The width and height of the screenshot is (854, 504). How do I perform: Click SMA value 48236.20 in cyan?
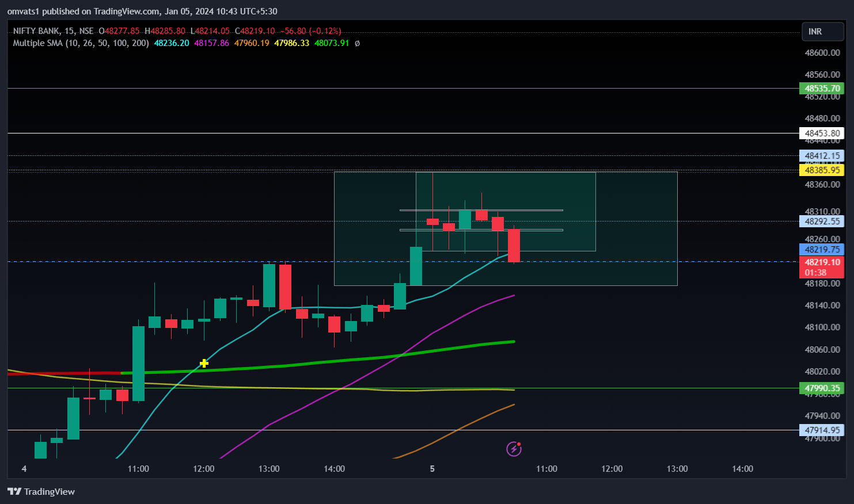[172, 43]
